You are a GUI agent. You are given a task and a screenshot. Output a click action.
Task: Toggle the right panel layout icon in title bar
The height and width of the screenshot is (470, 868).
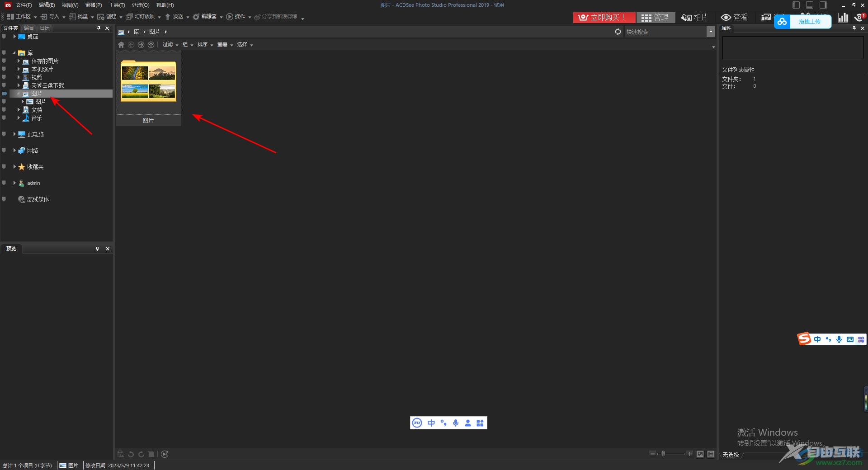823,5
